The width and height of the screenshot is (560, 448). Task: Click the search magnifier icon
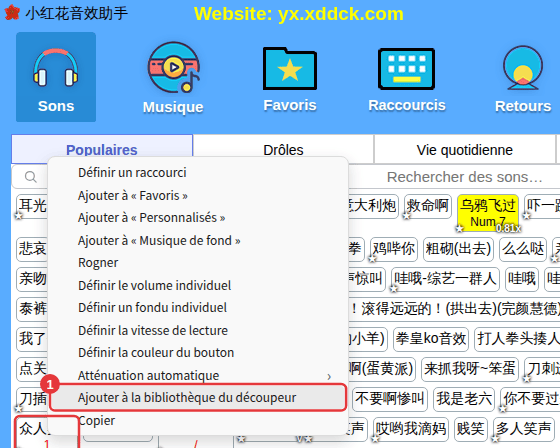(x=31, y=177)
